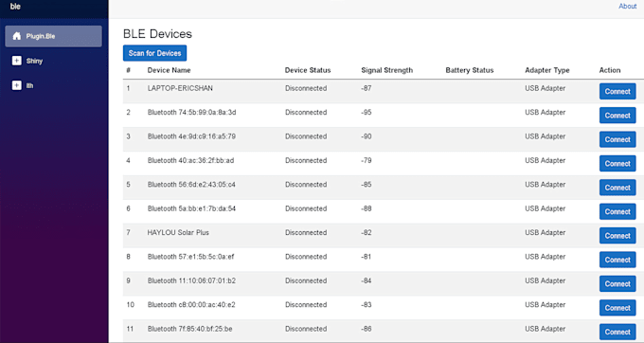Connect to Bluetooth 56:6d:e2:43:05:c4
Viewport: 644px width, 343px height.
coord(617,188)
